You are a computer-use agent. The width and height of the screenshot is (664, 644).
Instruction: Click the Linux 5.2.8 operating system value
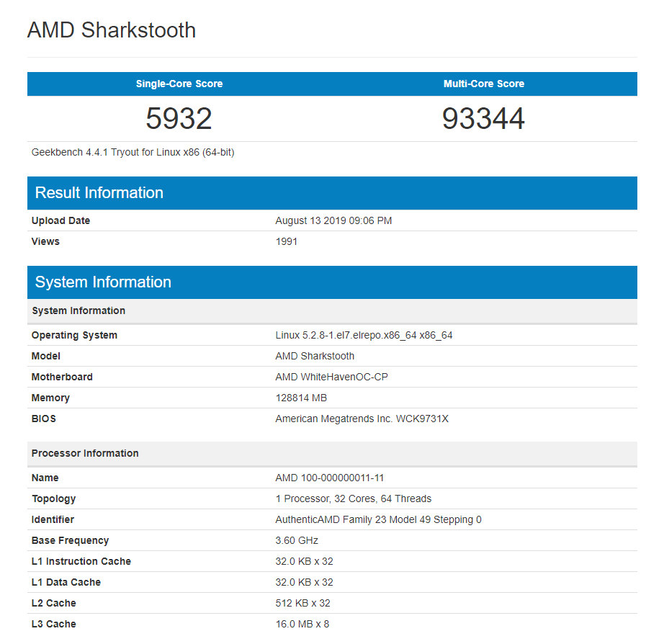(x=364, y=335)
